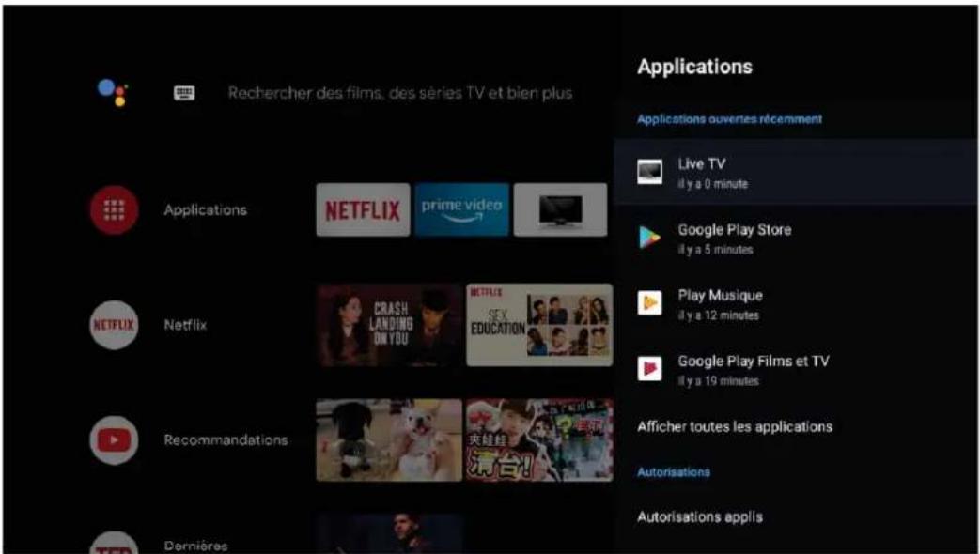Select Afficher toutes les applications
The width and height of the screenshot is (980, 554).
[735, 426]
